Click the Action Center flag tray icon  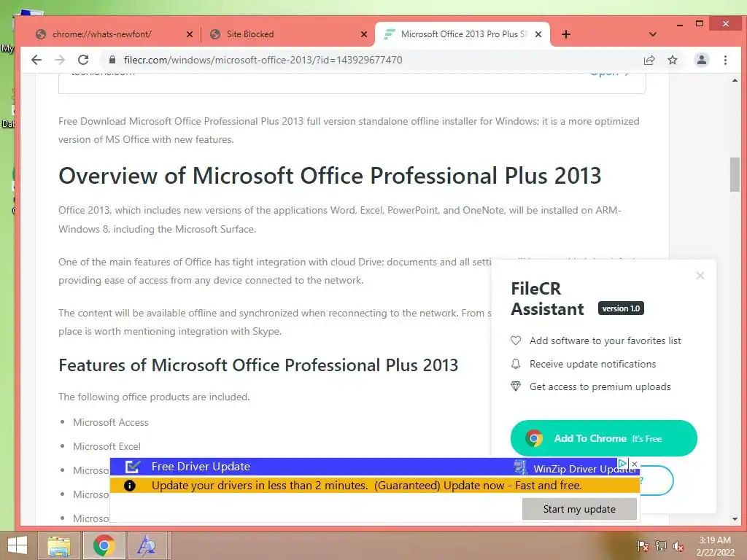coord(643,545)
